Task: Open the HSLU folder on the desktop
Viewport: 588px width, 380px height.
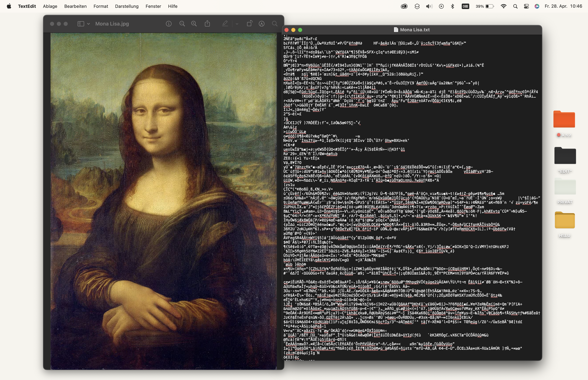Action: tap(565, 221)
